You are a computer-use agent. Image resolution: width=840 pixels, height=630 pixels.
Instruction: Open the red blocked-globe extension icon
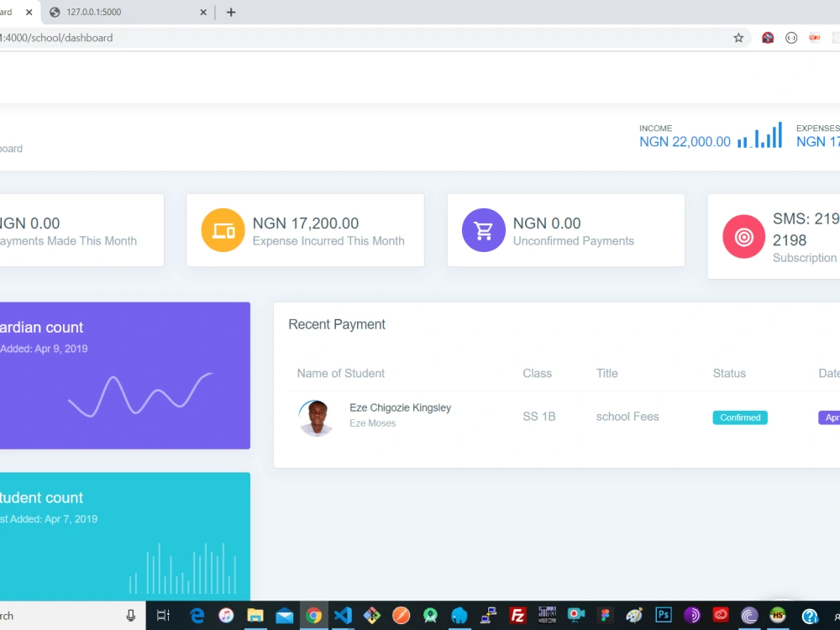click(768, 38)
